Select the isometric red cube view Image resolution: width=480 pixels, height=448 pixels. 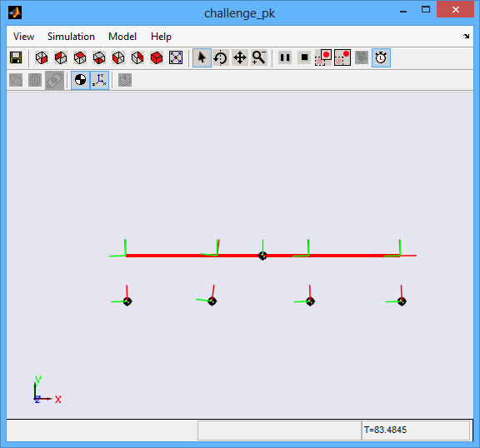click(157, 57)
